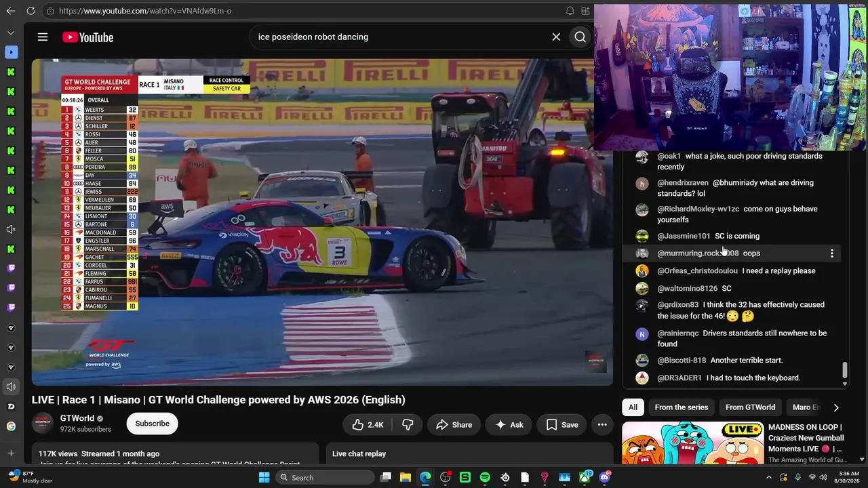Open the Gumball 'MADNESS ON LOOP' thumbnail

click(692, 443)
